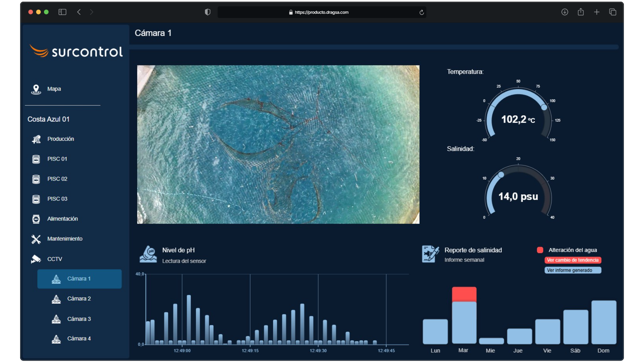Open Mantenimiento crossed tools icon
Image resolution: width=644 pixels, height=362 pixels.
click(x=36, y=239)
